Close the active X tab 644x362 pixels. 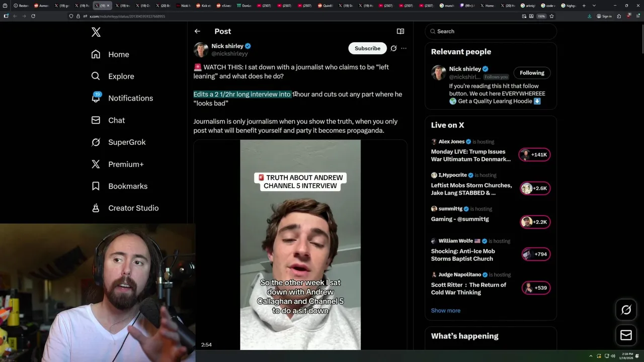(108, 6)
